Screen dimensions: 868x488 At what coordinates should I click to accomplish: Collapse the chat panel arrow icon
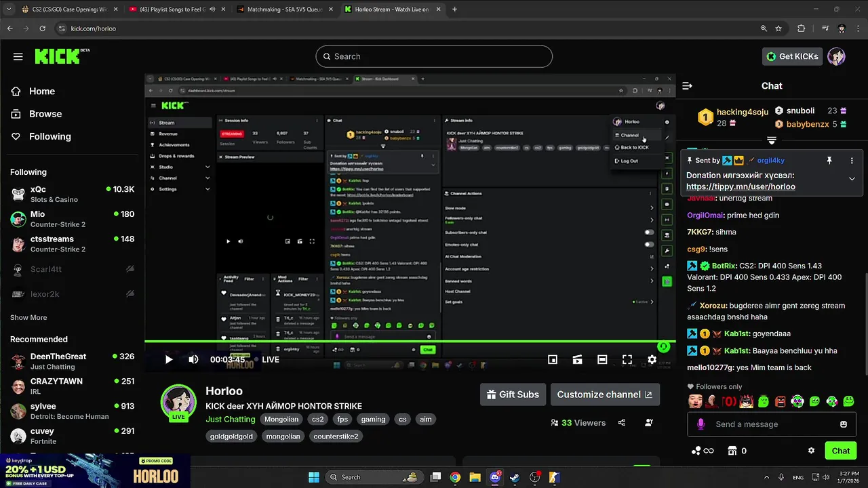tap(687, 86)
